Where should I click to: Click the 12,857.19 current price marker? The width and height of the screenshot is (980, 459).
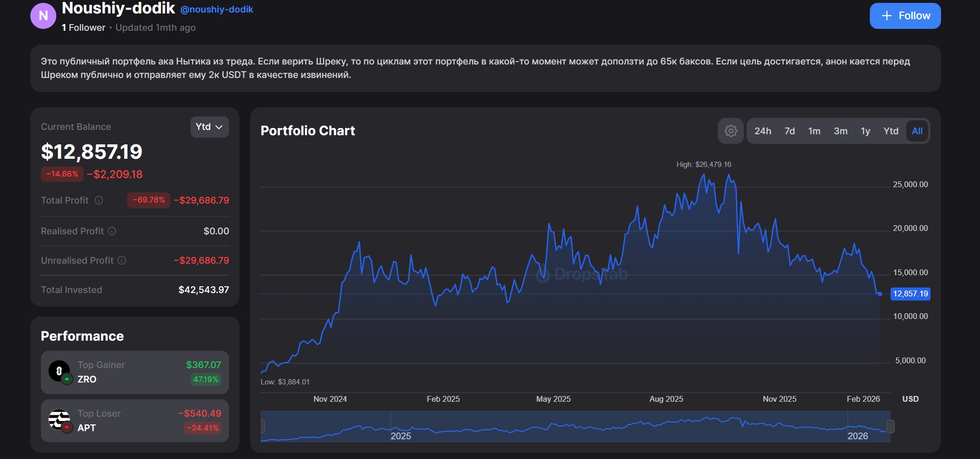coord(910,293)
